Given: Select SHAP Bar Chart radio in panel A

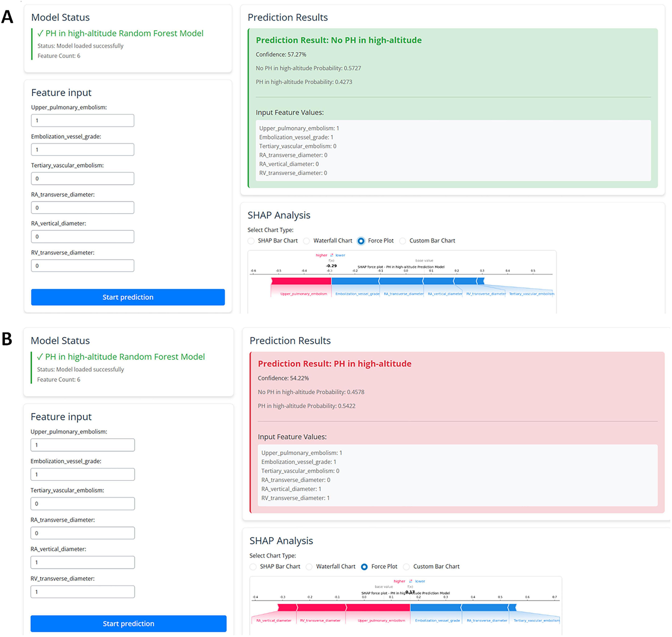Looking at the screenshot, I should click(x=251, y=241).
